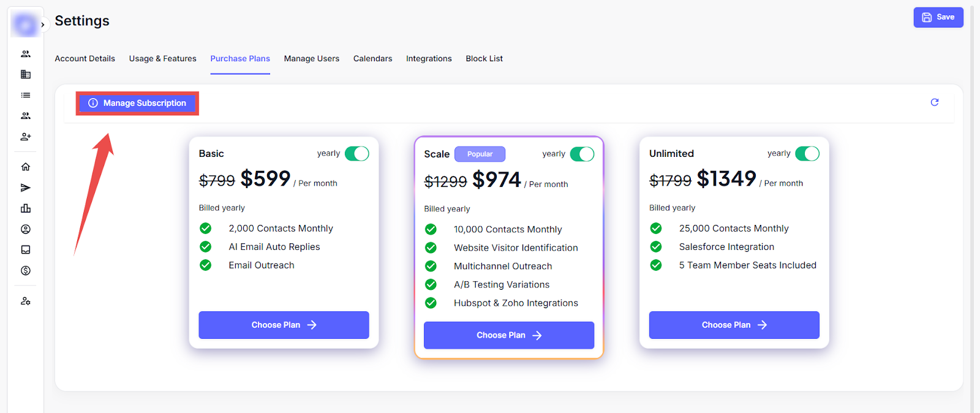Click the Manage Subscription button

pyautogui.click(x=138, y=103)
